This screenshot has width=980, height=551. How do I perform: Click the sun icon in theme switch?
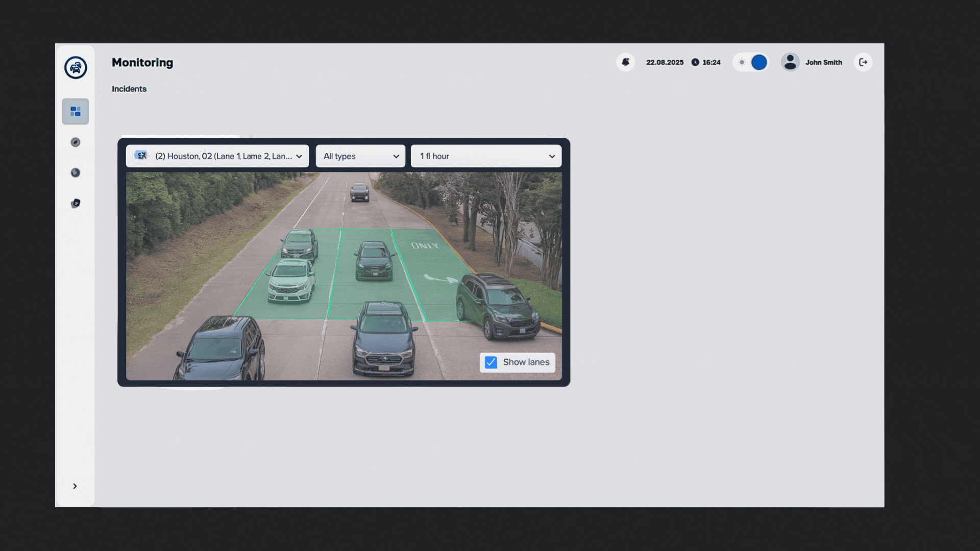pos(742,62)
